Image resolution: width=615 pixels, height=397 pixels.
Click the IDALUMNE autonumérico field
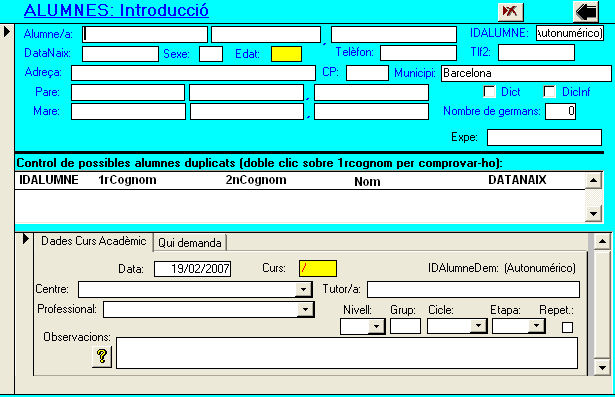570,33
